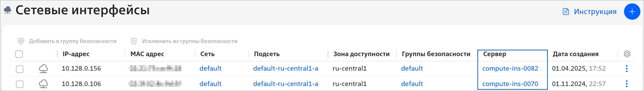Open the three-dot menu for 10.128.0.156
Image resolution: width=644 pixels, height=91 pixels.
[x=627, y=69]
